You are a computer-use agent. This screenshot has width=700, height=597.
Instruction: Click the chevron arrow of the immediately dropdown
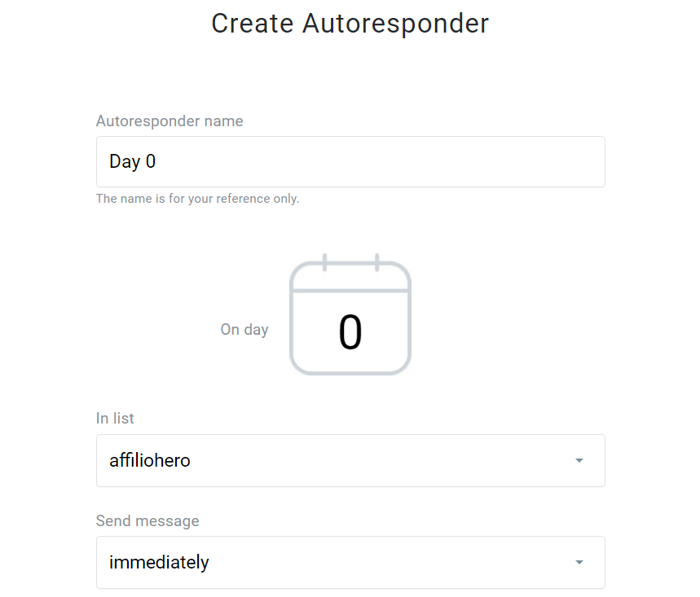click(579, 562)
